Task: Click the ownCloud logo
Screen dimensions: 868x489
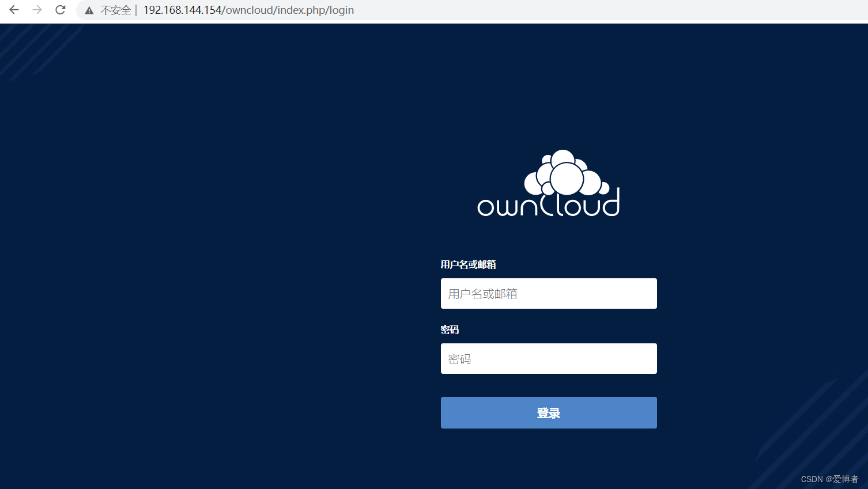Action: (x=549, y=183)
